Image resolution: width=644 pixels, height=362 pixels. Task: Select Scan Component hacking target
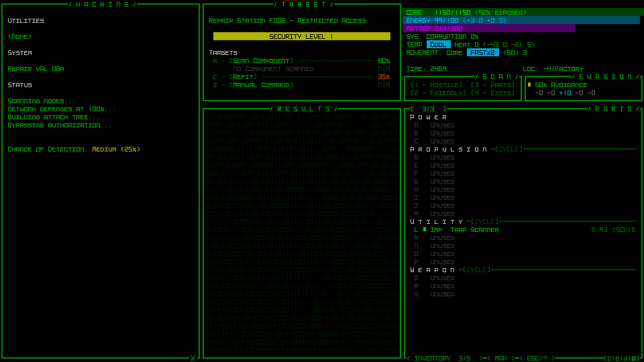click(x=261, y=61)
